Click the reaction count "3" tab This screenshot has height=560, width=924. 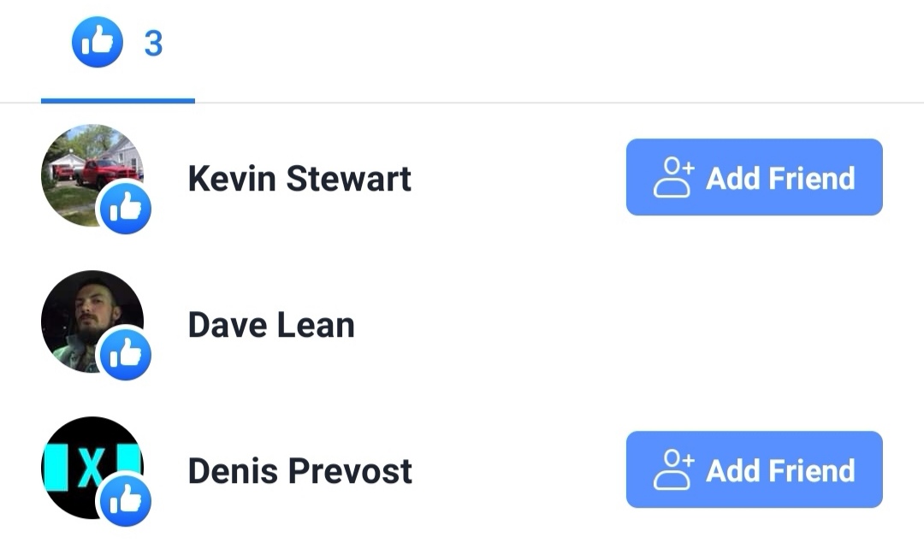click(x=153, y=43)
